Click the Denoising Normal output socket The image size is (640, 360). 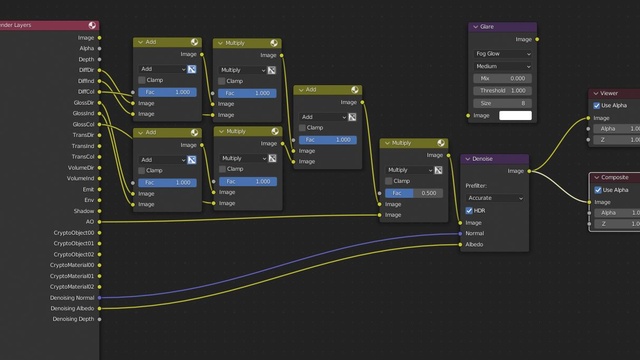click(100, 298)
